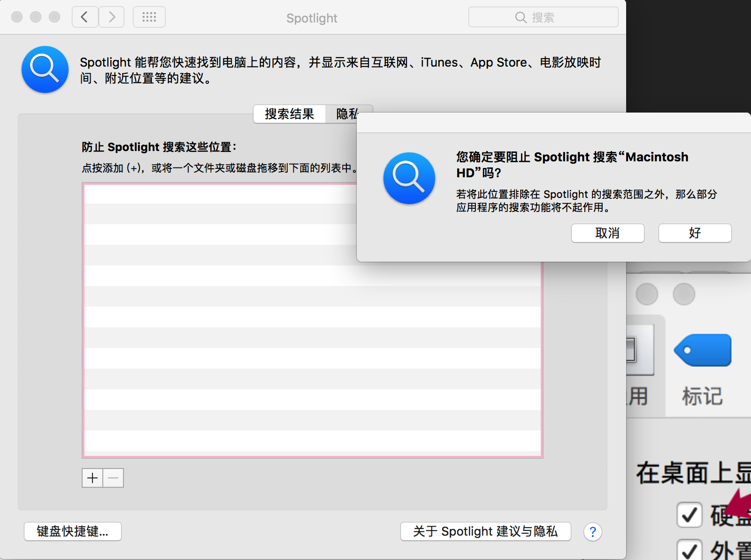Click the privacy locations list area
This screenshot has width=751, height=560.
coord(313,320)
